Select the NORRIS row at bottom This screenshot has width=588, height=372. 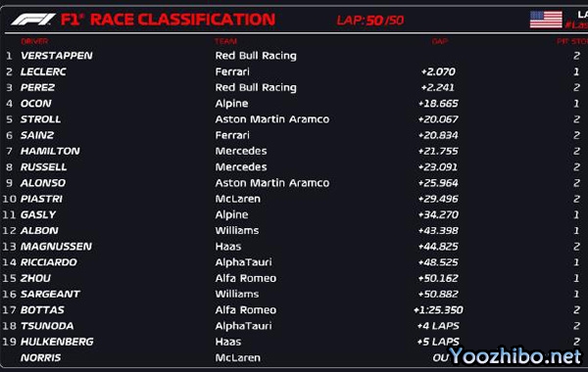click(x=294, y=357)
